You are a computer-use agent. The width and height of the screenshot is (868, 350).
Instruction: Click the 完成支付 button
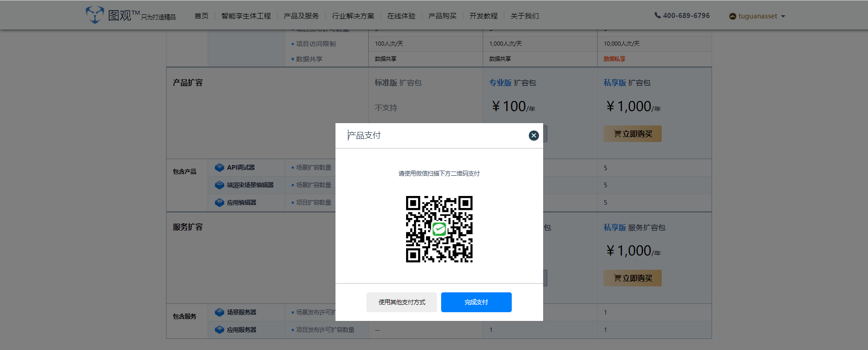[x=476, y=302]
